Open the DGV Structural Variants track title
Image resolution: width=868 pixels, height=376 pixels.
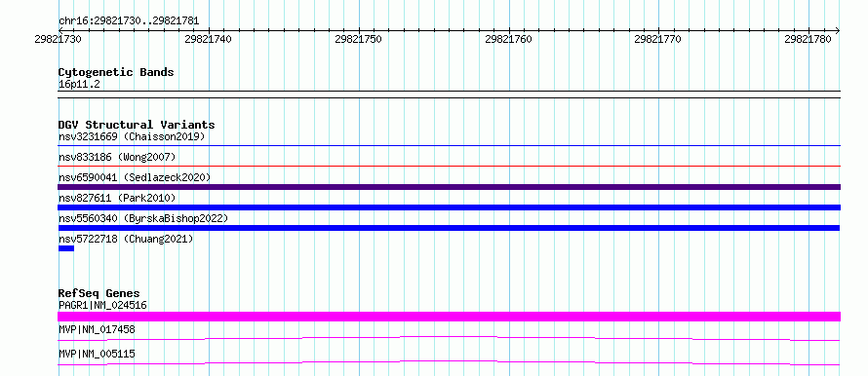[x=137, y=125]
